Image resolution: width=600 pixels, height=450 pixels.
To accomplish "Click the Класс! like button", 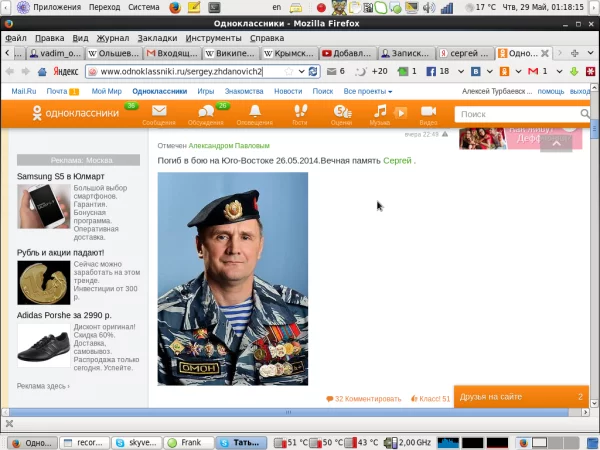I will (430, 398).
